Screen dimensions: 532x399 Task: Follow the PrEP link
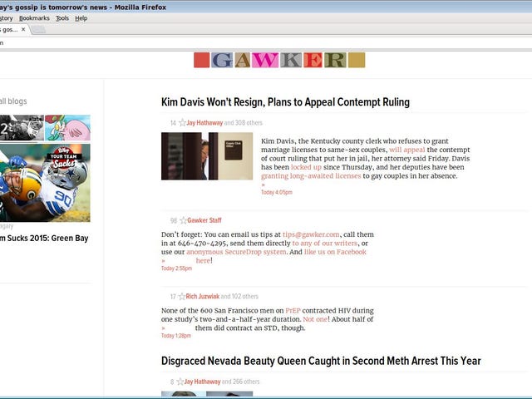293,310
